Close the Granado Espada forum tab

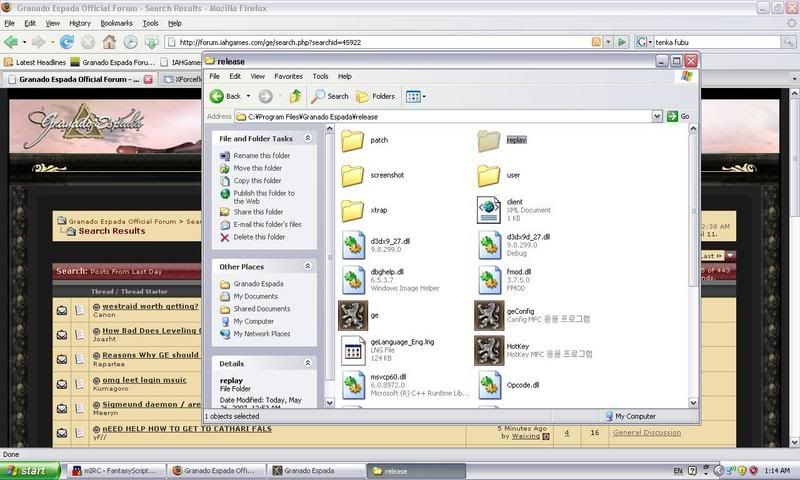tap(148, 79)
